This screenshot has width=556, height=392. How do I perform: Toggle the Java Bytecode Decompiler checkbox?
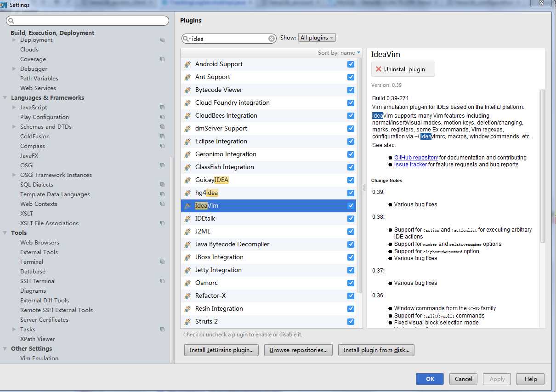pos(351,244)
